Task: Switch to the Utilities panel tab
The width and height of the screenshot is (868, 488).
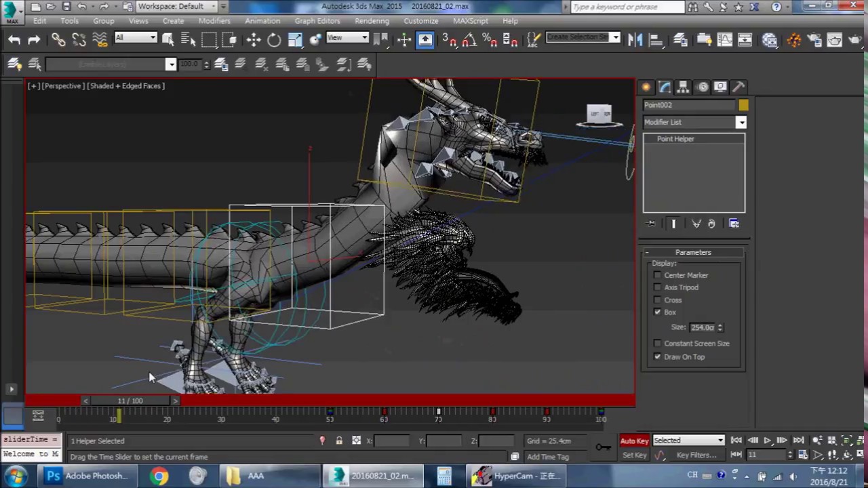Action: coord(739,87)
